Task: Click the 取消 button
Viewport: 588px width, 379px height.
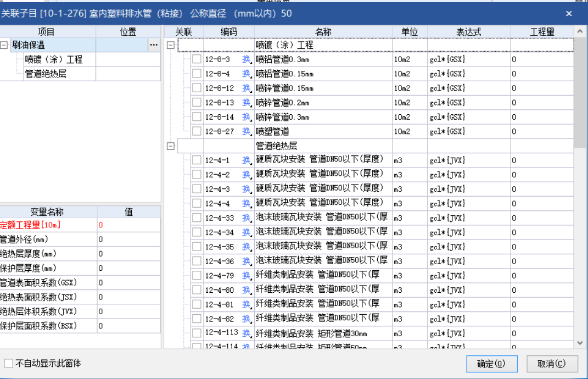Action: tap(552, 364)
